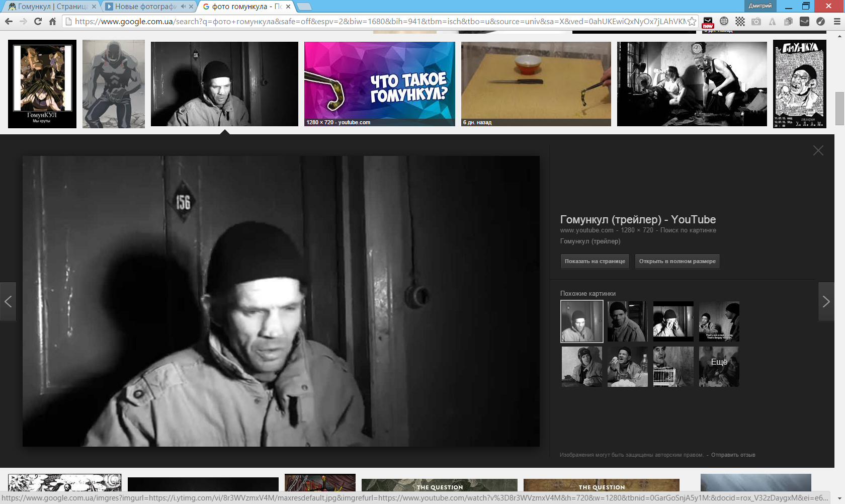
Task: Click the grey letter A extension icon
Action: [x=772, y=21]
